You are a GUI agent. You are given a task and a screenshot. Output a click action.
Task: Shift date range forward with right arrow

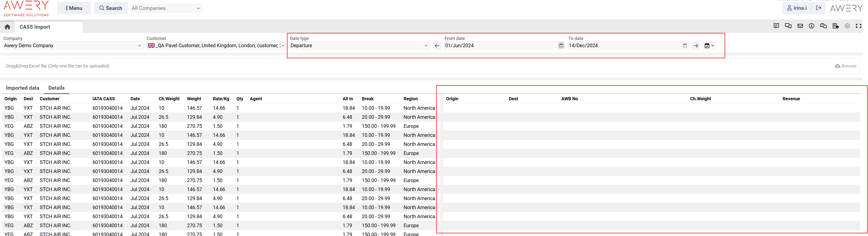(696, 46)
